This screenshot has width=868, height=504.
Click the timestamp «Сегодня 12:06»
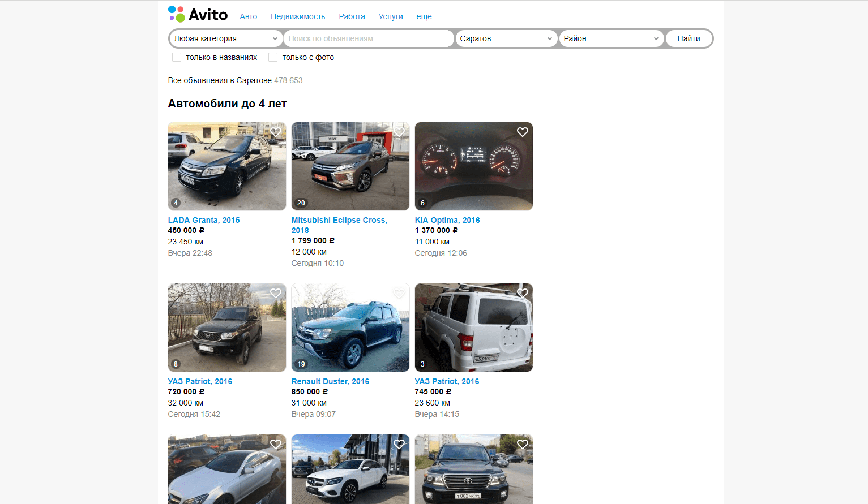pos(441,253)
